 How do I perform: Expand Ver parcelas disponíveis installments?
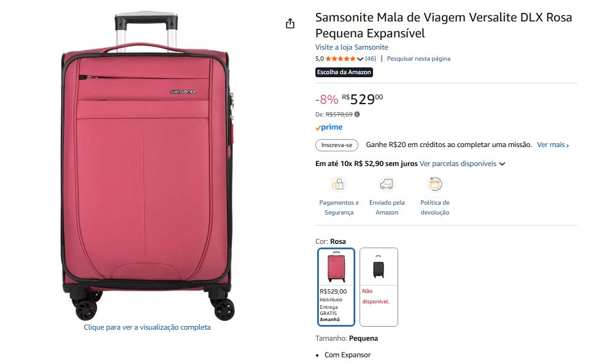tap(462, 164)
